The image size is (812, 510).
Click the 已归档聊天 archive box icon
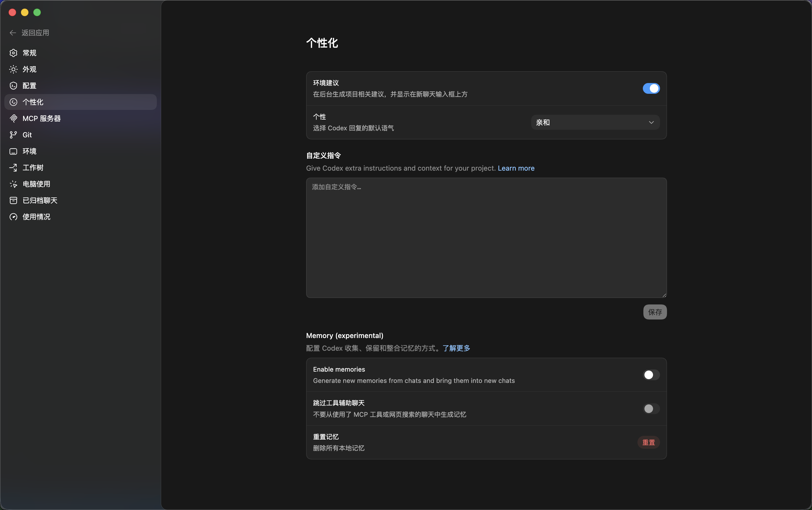coord(13,200)
